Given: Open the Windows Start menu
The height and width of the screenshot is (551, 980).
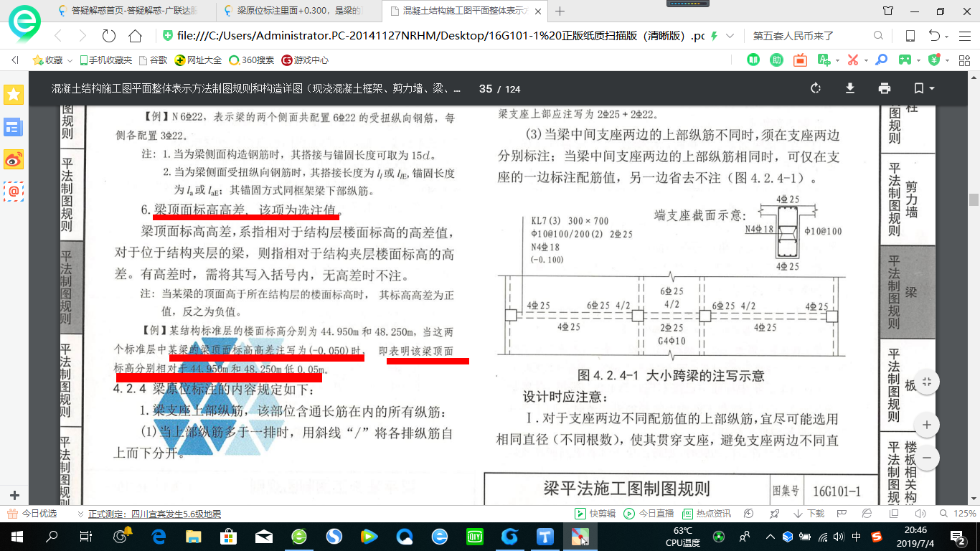Looking at the screenshot, I should (x=17, y=537).
